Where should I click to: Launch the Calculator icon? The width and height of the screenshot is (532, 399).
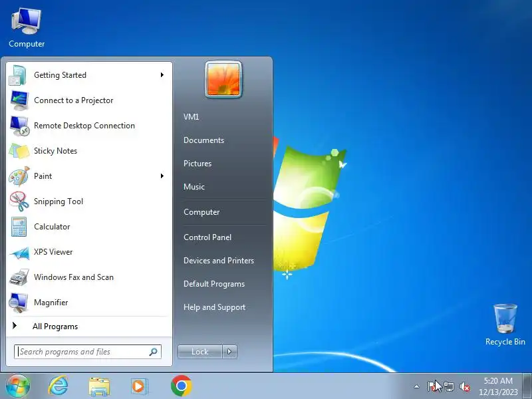[19, 227]
